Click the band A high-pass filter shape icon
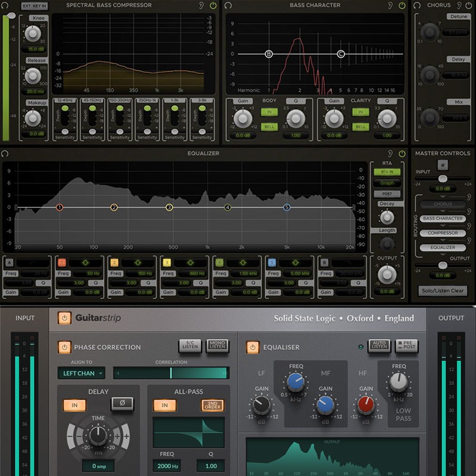The image size is (476, 476). [x=33, y=262]
